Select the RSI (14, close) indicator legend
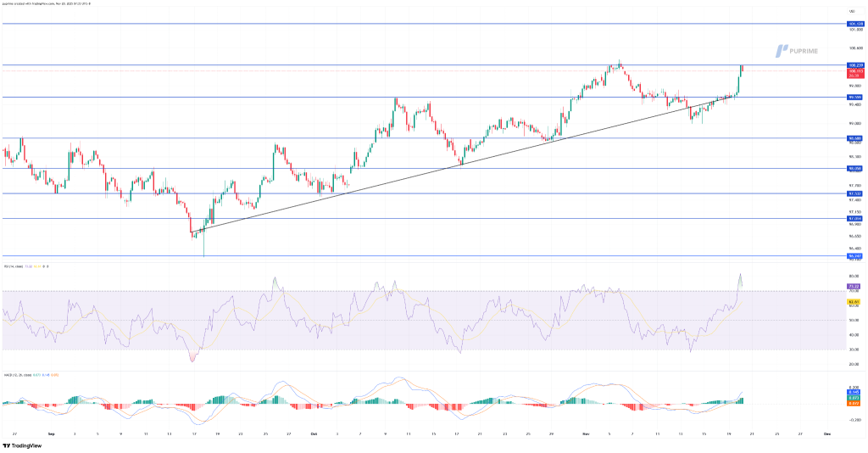The width and height of the screenshot is (868, 453). (x=25, y=266)
